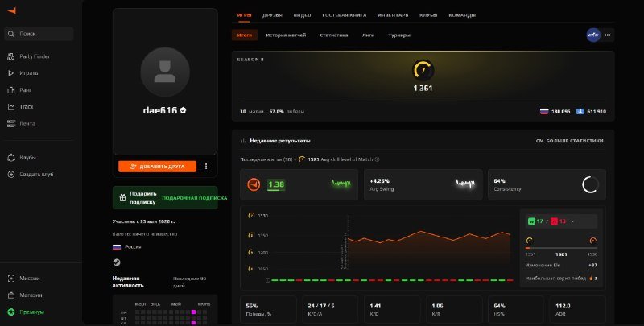
Task: Click the blue regional ranking icon 511 910
Action: tap(580, 111)
